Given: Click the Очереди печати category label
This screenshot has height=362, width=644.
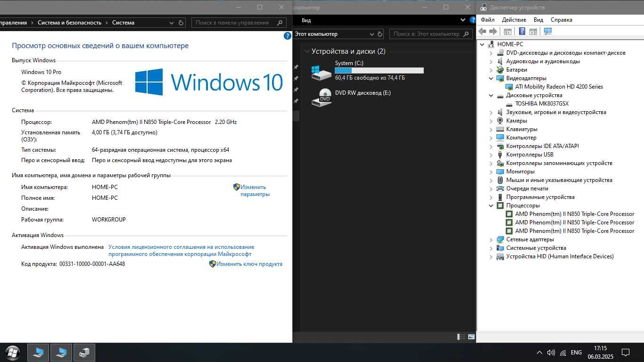Looking at the screenshot, I should coord(527,189).
